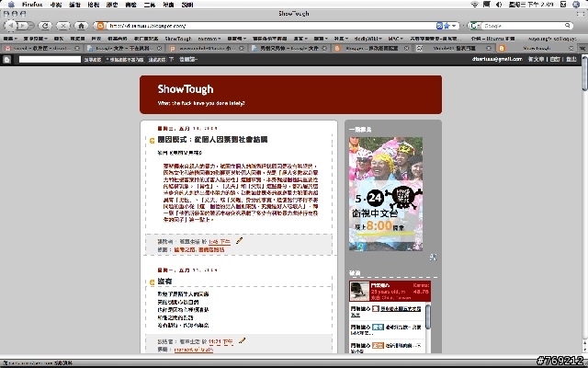Click the orange icon beside the second post title
588x368 pixels.
pyautogui.click(x=152, y=282)
